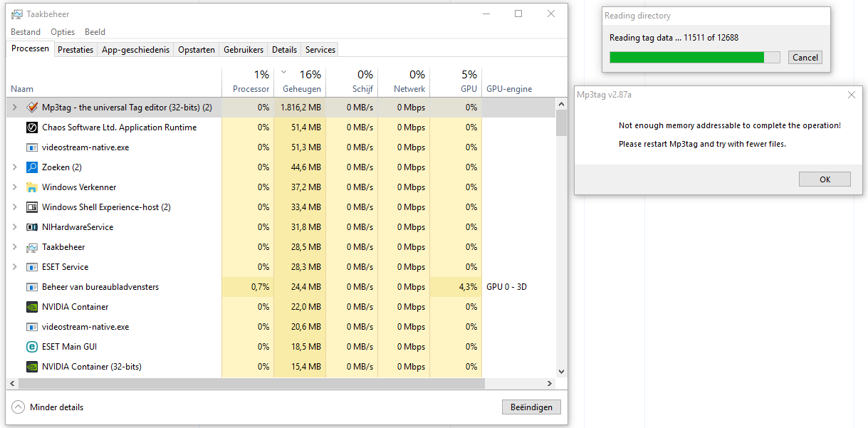Click the 4,3% GPU value

(468, 287)
